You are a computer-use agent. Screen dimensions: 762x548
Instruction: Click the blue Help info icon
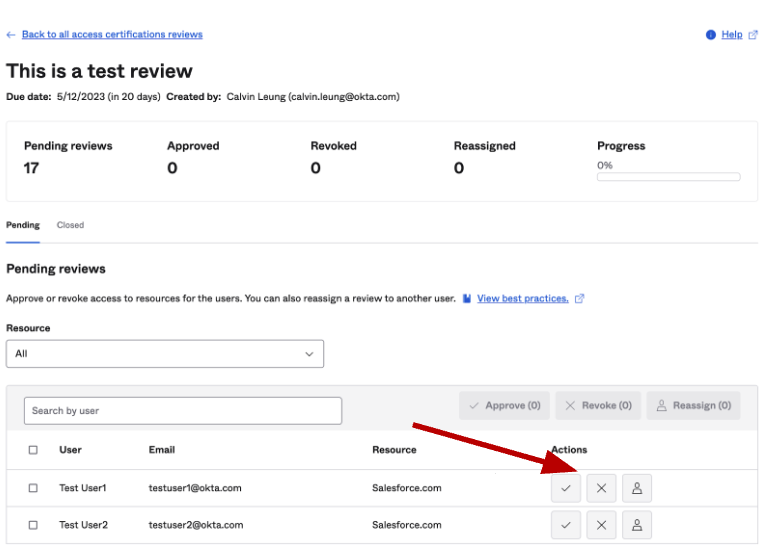(711, 35)
